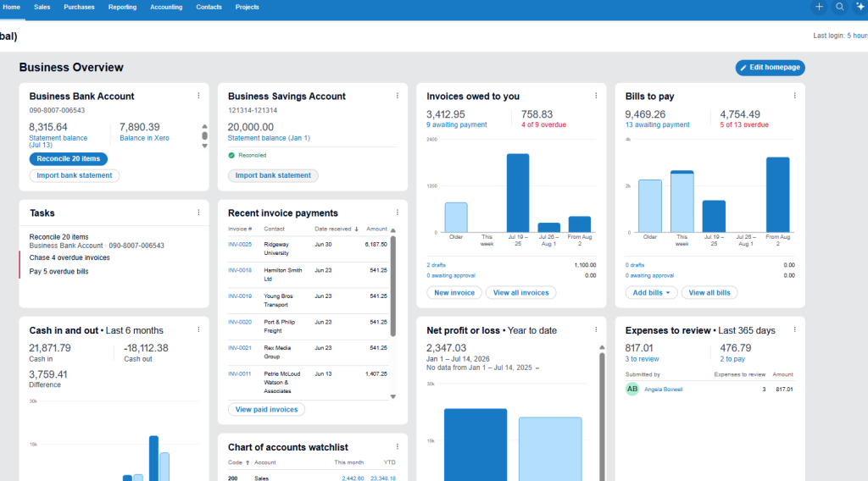Open the Purchases menu
The image size is (868, 481).
(x=79, y=7)
